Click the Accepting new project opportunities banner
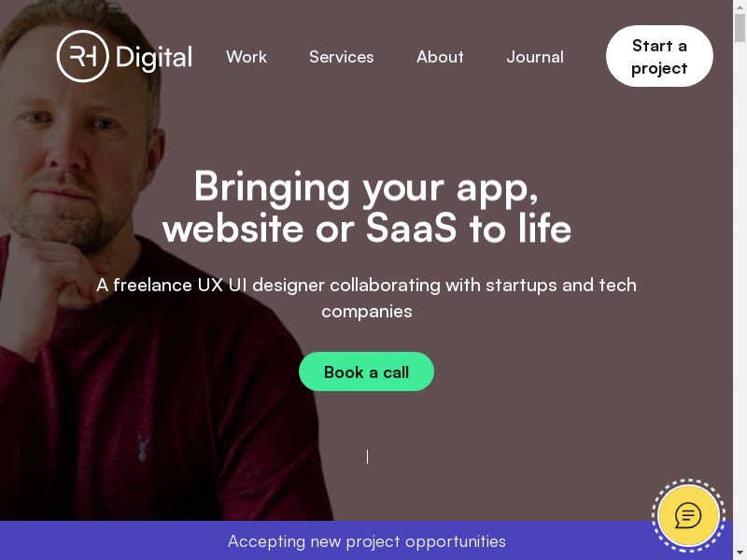The height and width of the screenshot is (560, 747). pos(366,541)
